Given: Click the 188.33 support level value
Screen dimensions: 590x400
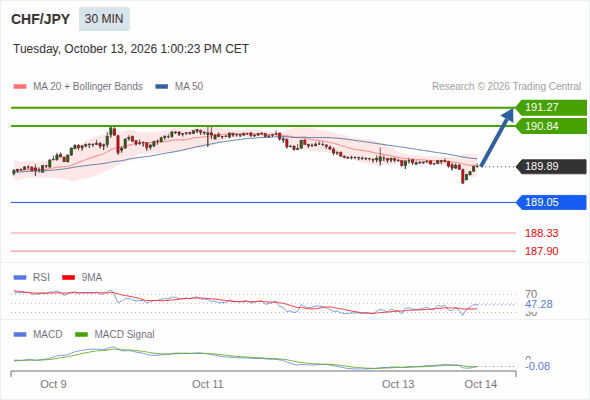Looking at the screenshot, I should tap(541, 233).
